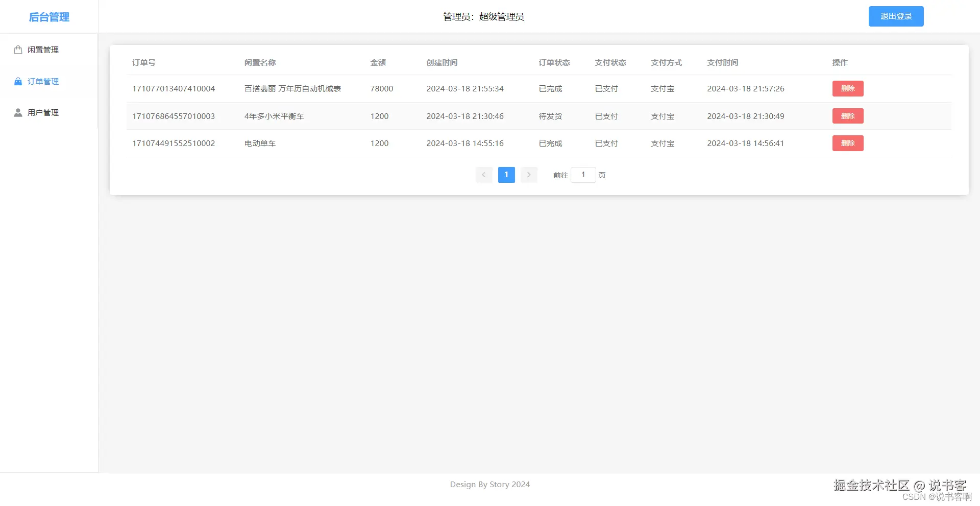Click the previous page arrow in pagination
980x506 pixels.
coord(483,175)
